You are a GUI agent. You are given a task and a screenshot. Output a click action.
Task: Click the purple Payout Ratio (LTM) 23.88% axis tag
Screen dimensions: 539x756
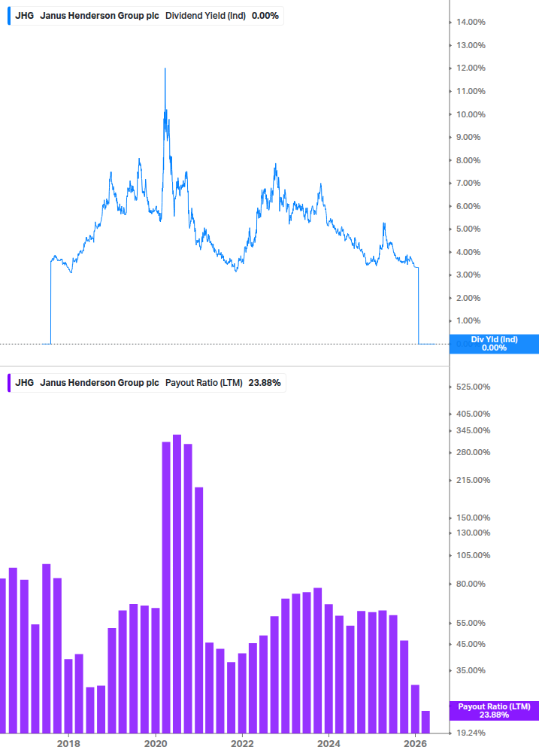(x=494, y=711)
